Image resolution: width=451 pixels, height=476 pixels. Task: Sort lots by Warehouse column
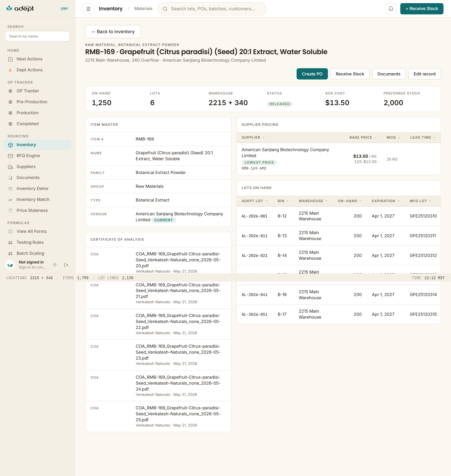(313, 201)
